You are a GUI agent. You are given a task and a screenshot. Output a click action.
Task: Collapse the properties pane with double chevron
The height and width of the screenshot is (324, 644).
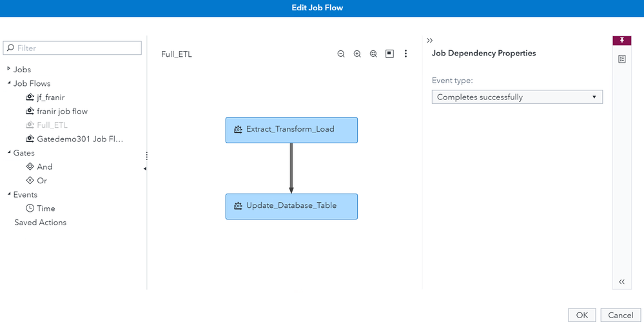pos(430,40)
